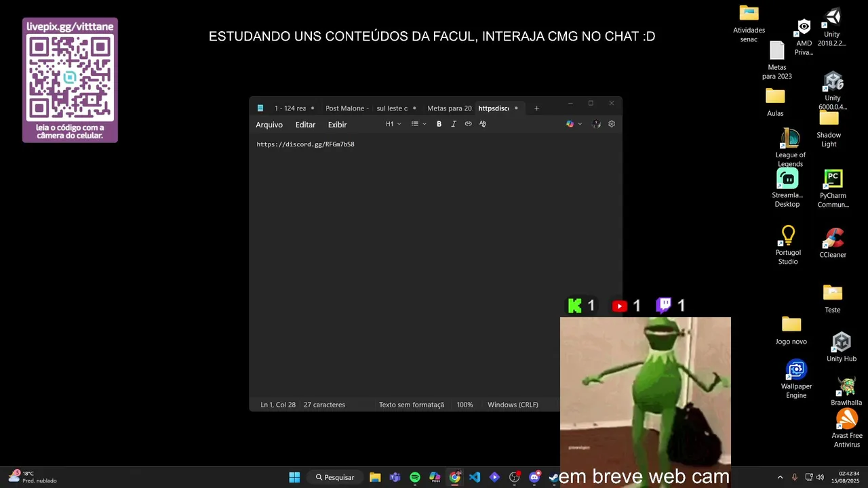This screenshot has width=868, height=488.
Task: Click the Ln 1, Col 28 status indicator
Action: click(x=278, y=405)
